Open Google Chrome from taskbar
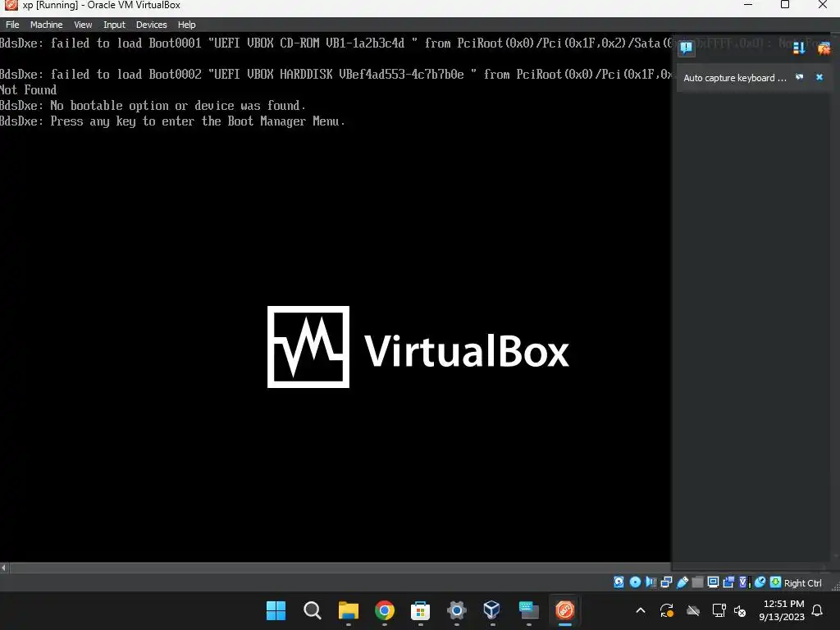 pos(384,610)
